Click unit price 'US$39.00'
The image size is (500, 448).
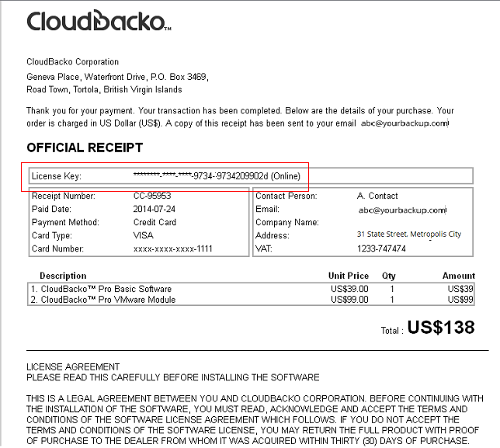(x=349, y=289)
